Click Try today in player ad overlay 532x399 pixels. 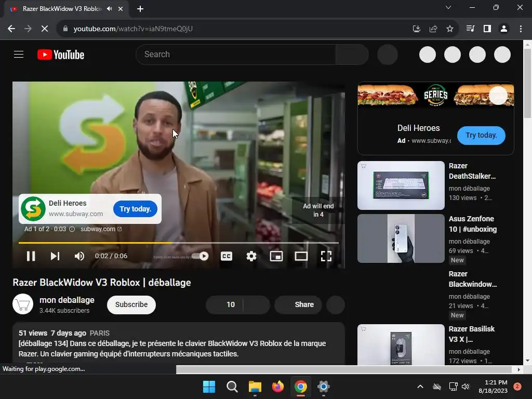pos(135,209)
